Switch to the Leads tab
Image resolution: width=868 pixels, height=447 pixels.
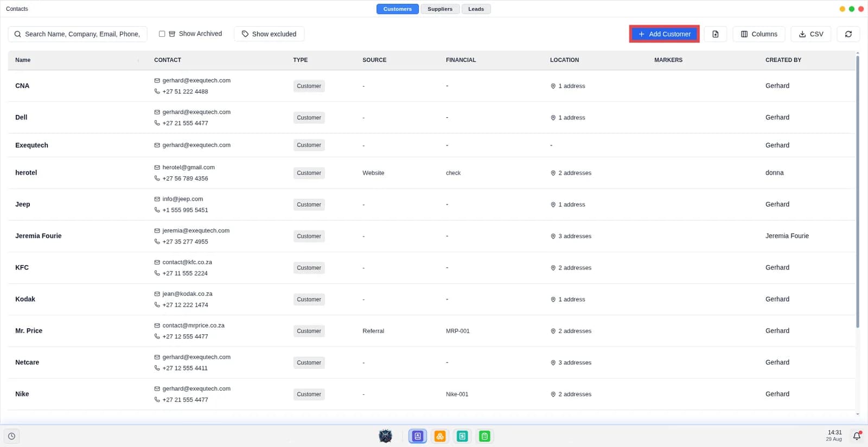coord(476,9)
